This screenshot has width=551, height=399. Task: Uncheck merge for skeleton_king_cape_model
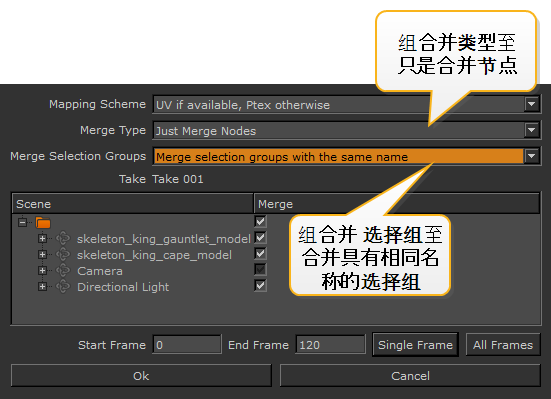tap(260, 253)
